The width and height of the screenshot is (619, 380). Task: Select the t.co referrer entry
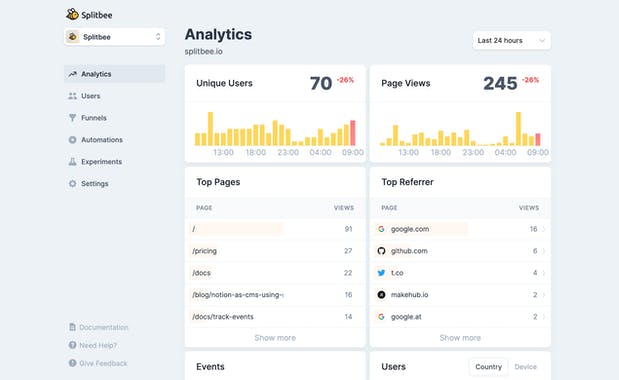point(460,273)
